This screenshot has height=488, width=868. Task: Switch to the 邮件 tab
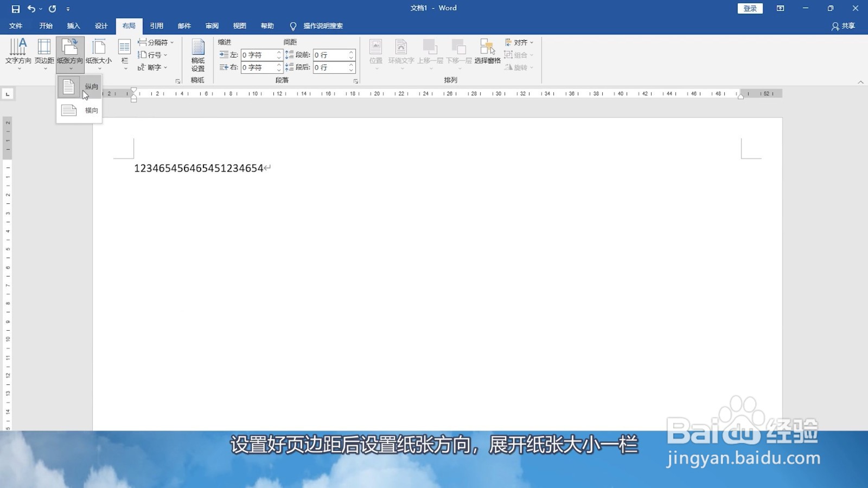[x=184, y=26]
